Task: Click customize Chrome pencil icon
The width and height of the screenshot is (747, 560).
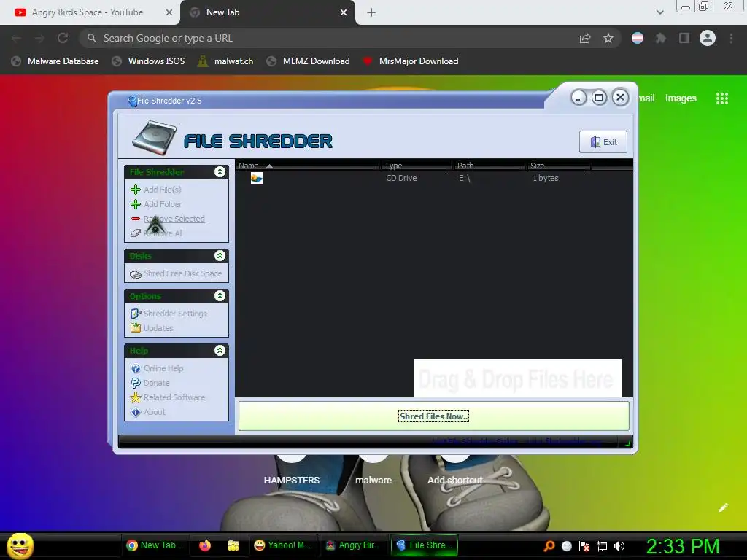Action: [x=723, y=507]
